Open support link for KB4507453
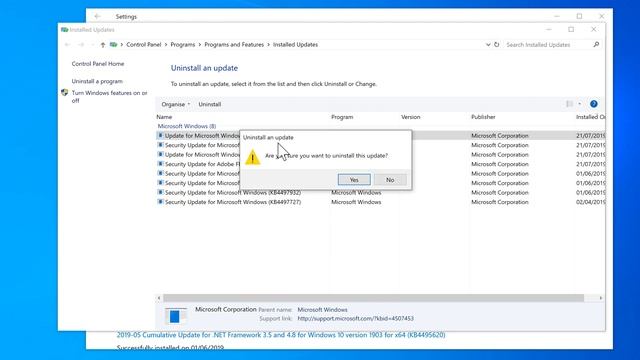This screenshot has height=360, width=640. [x=356, y=318]
